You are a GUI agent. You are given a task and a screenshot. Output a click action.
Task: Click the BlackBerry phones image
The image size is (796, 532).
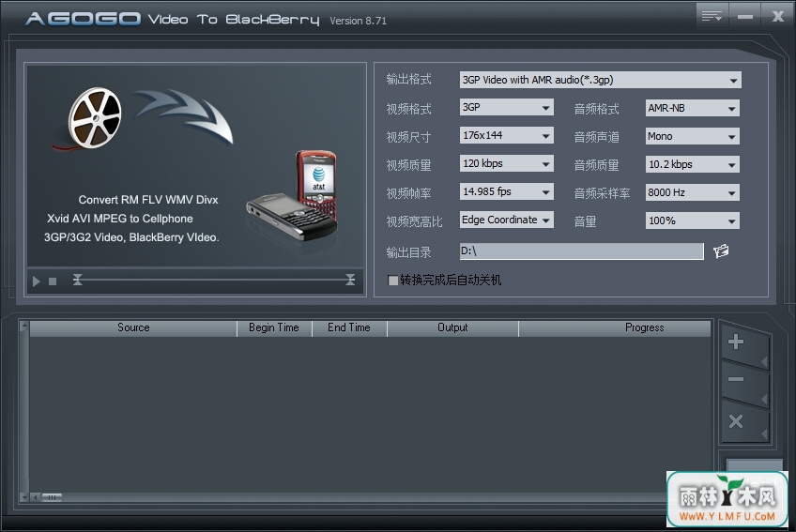[x=292, y=195]
